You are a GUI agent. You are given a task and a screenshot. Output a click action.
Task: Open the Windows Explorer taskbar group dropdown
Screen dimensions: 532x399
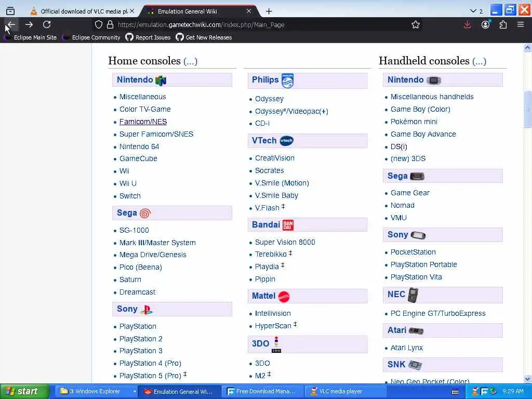click(x=135, y=392)
